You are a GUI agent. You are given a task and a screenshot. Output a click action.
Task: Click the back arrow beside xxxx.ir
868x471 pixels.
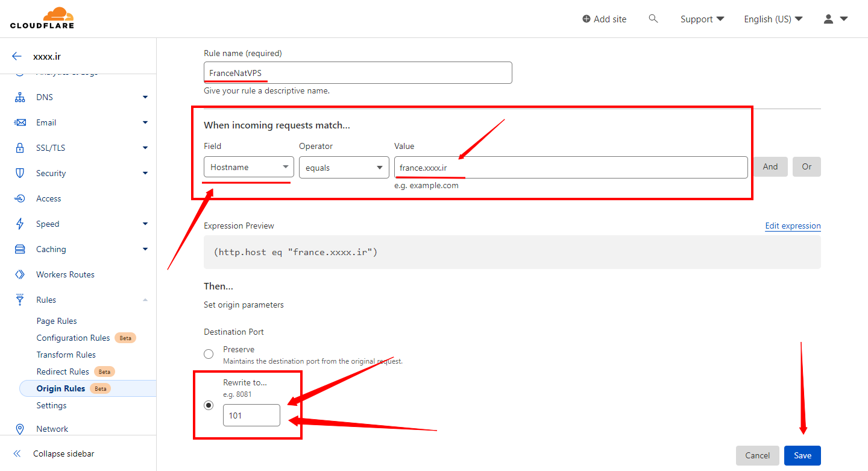17,57
